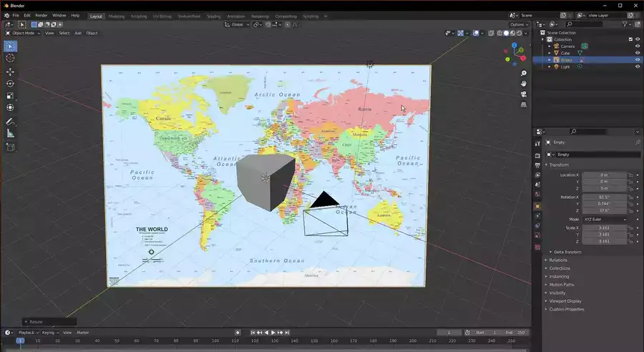Open the Scene properties tab
Viewport: 644px width, 352px height.
[x=537, y=185]
